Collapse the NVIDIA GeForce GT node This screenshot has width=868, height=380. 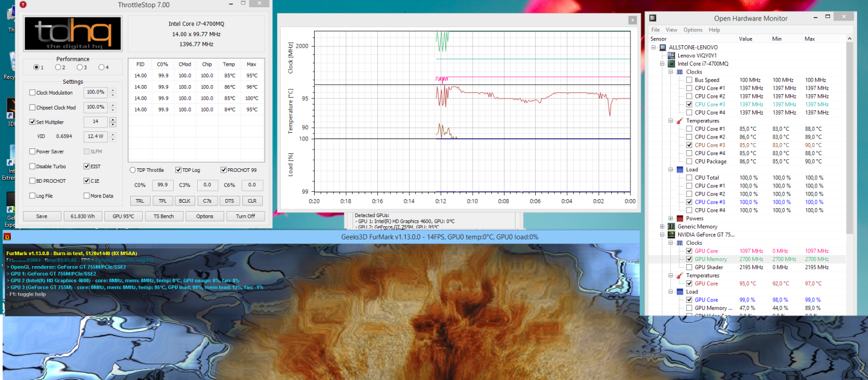pos(663,235)
